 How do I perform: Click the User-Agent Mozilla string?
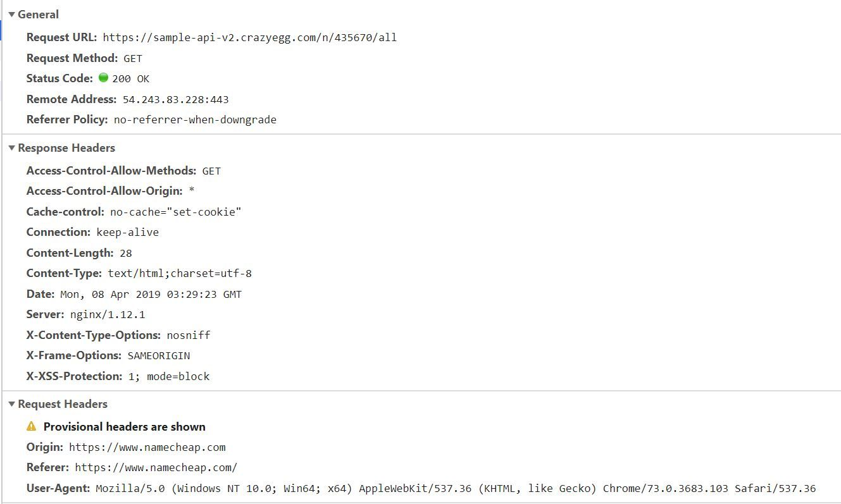tap(456, 488)
